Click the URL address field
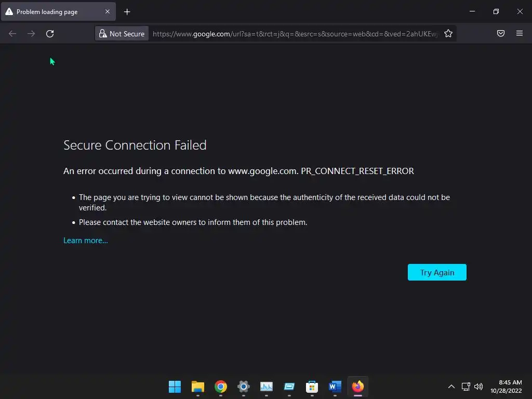The height and width of the screenshot is (399, 532). pyautogui.click(x=295, y=34)
